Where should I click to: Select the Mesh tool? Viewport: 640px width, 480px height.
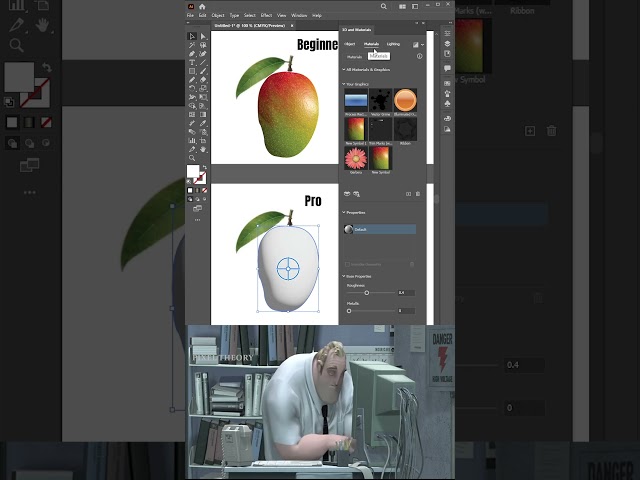point(192,114)
